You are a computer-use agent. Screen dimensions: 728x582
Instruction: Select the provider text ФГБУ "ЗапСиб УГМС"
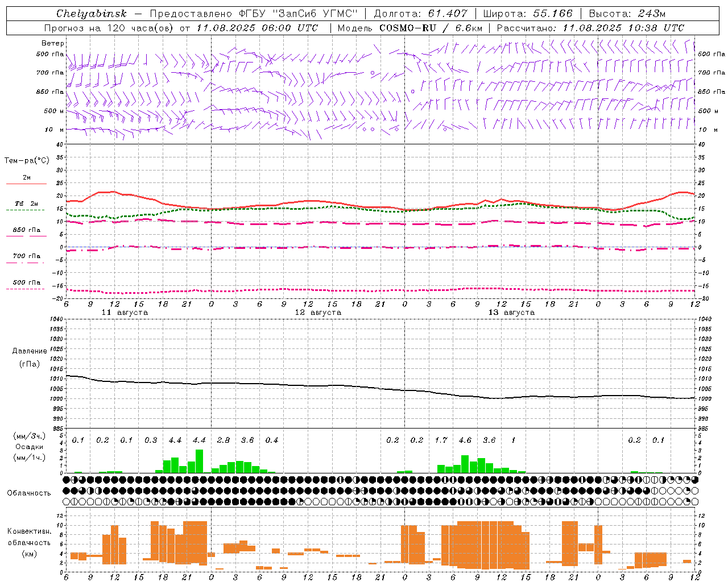pos(299,14)
